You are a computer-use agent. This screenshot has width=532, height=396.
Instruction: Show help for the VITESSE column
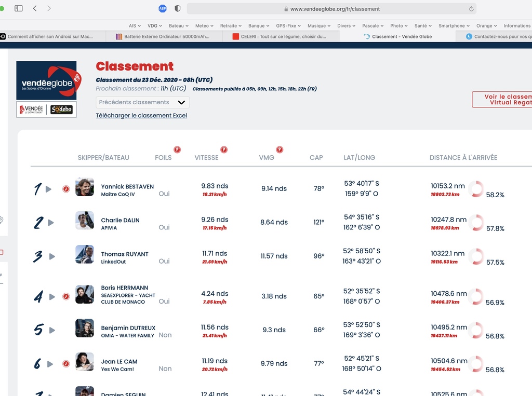(x=224, y=149)
